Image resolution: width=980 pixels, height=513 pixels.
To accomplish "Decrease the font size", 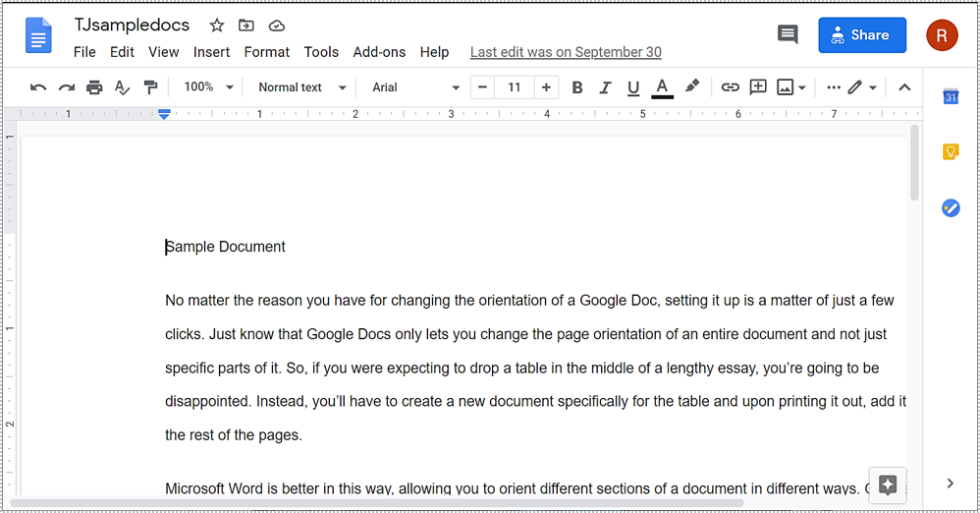I will click(x=482, y=87).
